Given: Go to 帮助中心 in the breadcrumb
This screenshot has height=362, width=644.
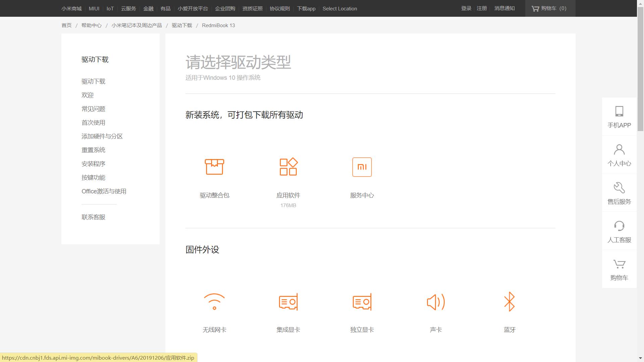Looking at the screenshot, I should [91, 25].
